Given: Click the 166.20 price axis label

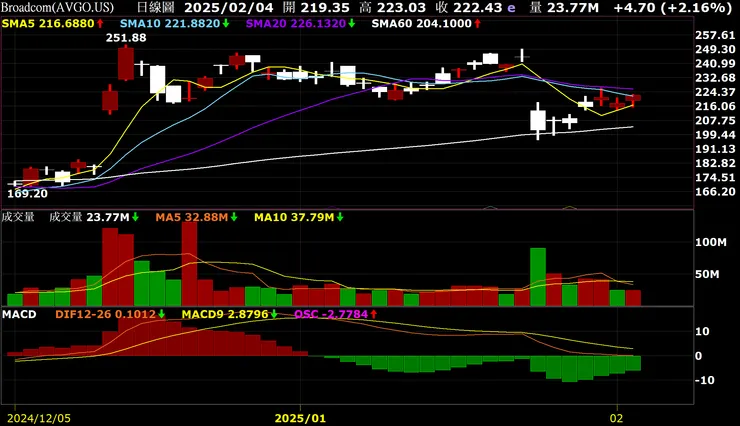Looking at the screenshot, I should (715, 192).
